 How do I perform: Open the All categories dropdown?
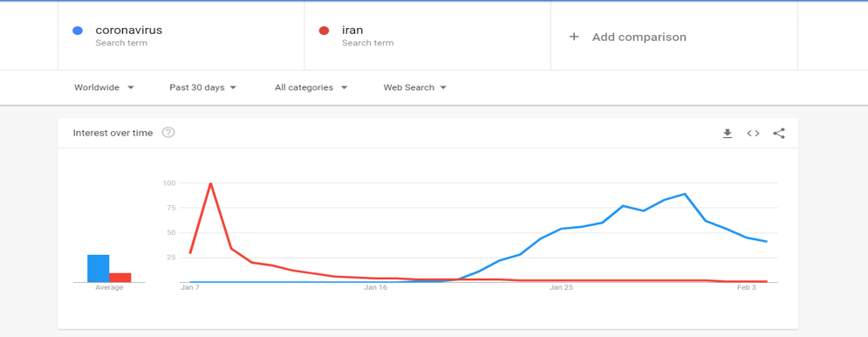[x=311, y=87]
